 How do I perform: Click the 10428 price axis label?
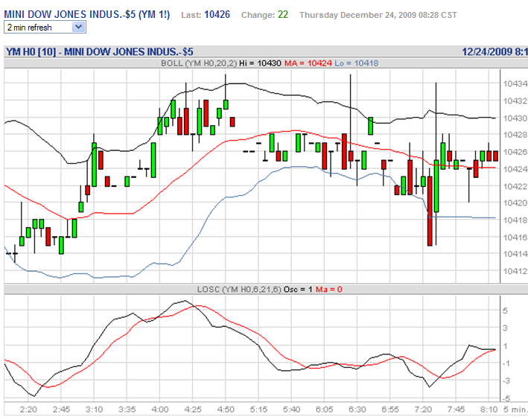coord(515,135)
